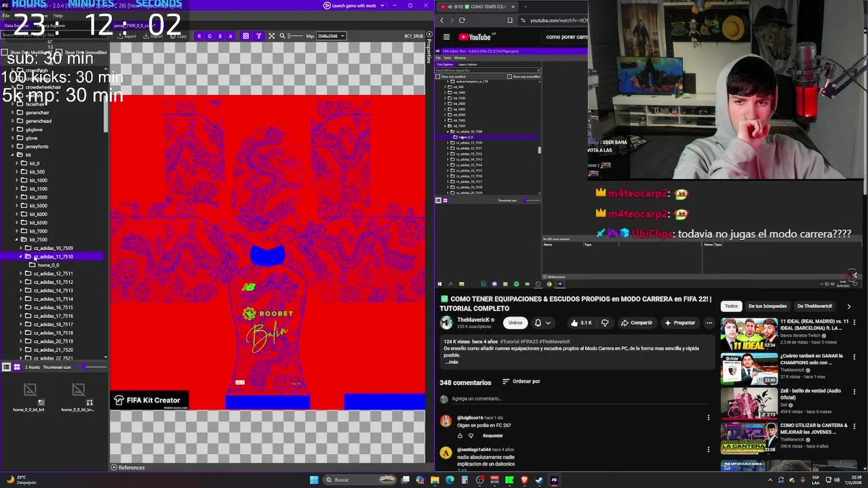The width and height of the screenshot is (868, 488).
Task: Select De TheMavericK filter chip
Action: click(x=814, y=306)
